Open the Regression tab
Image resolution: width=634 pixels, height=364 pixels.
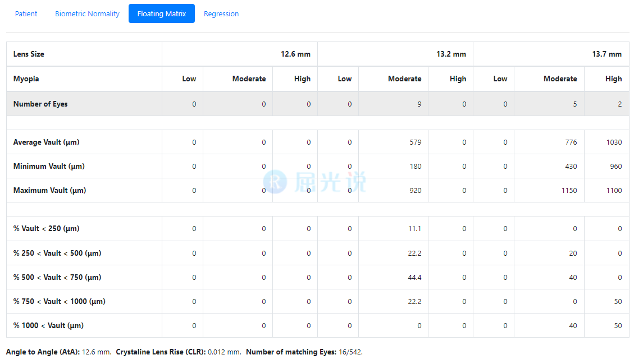pos(221,13)
